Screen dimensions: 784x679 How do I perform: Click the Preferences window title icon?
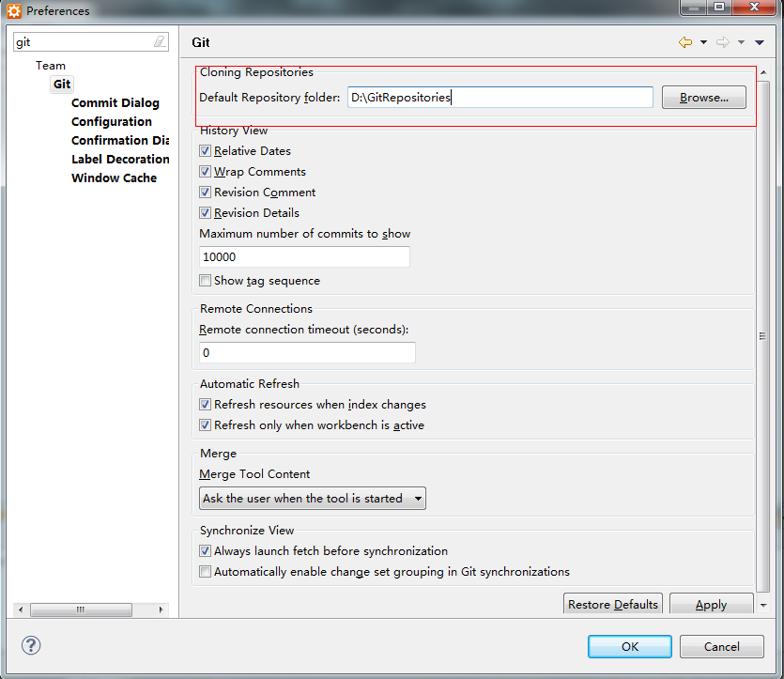[14, 10]
